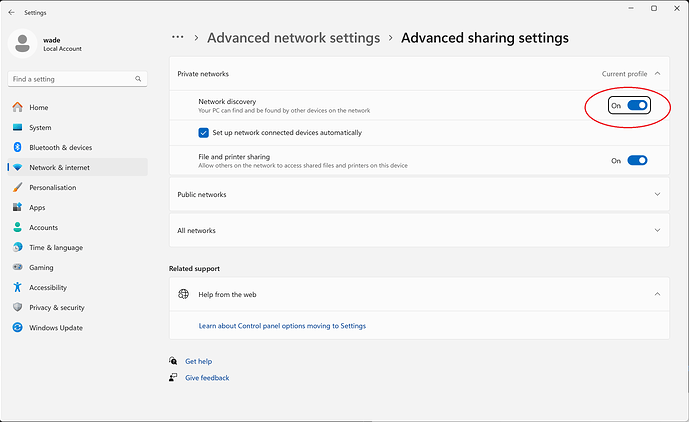The image size is (689, 422).
Task: Expand the Public networks section
Action: pyautogui.click(x=657, y=194)
